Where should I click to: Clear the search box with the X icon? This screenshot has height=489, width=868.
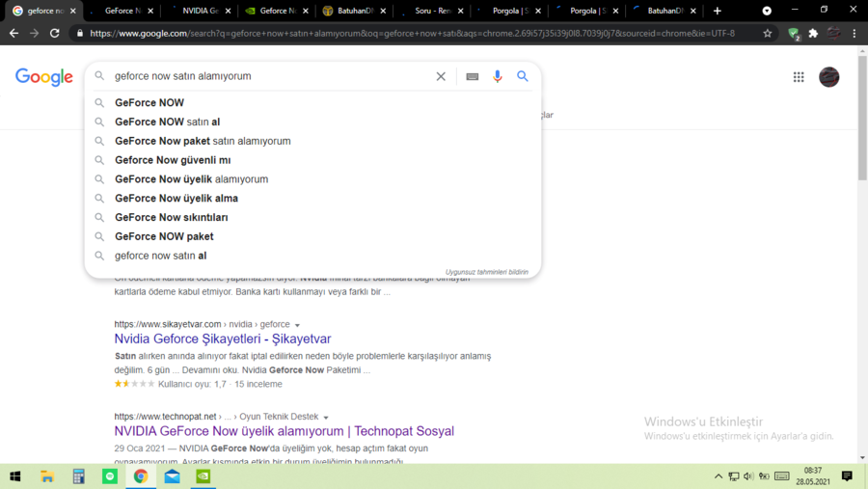441,76
